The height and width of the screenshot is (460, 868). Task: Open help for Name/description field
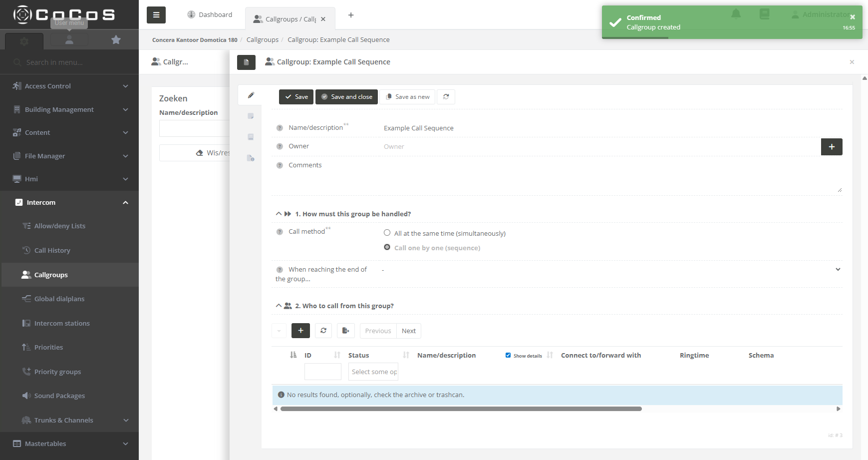280,128
